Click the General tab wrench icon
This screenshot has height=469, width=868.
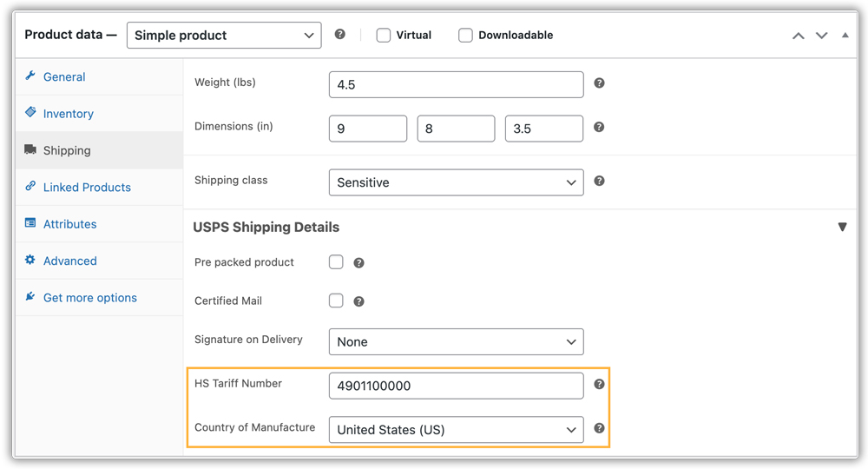[30, 76]
